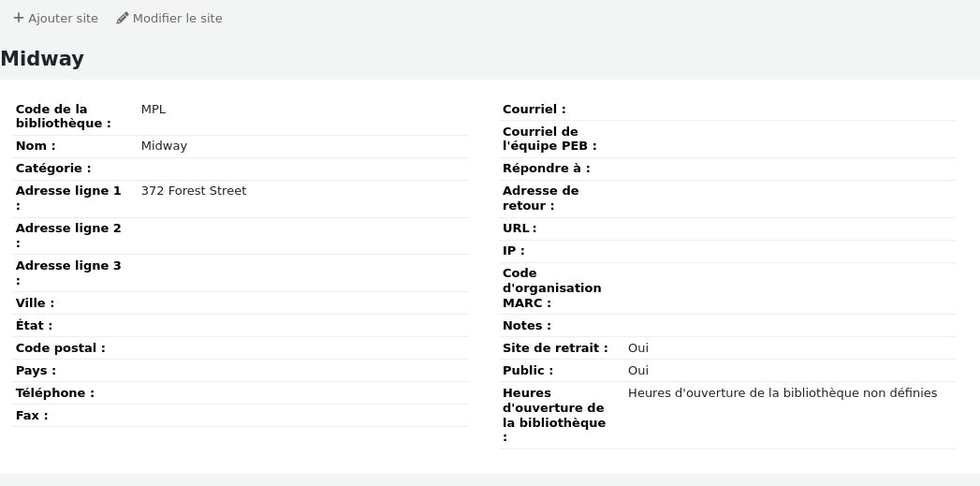Click the Répondre à label
980x486 pixels.
click(x=547, y=169)
